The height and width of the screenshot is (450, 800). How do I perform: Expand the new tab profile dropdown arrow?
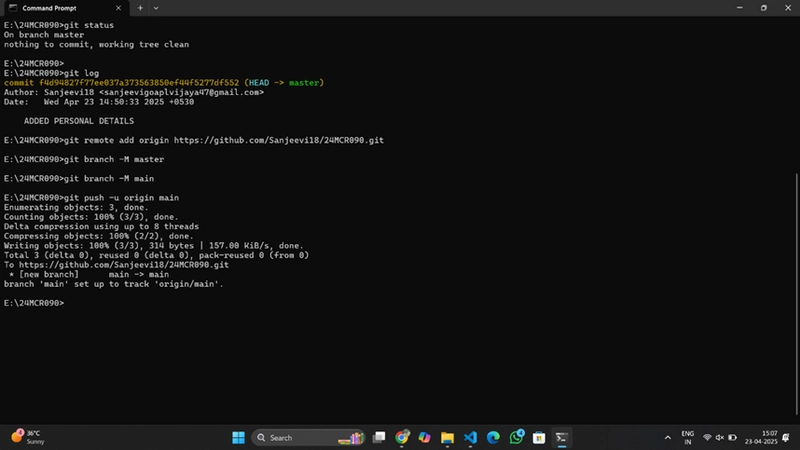pos(156,8)
